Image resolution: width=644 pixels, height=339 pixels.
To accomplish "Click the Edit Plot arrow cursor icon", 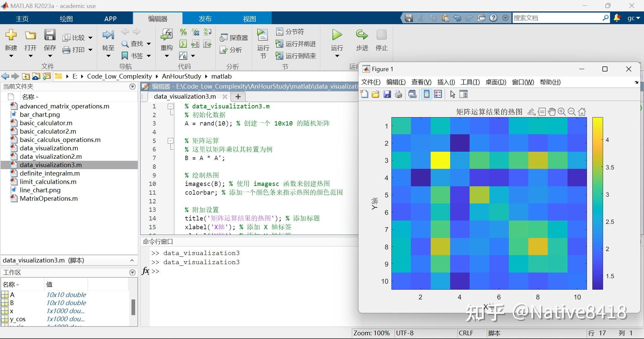I will 452,94.
